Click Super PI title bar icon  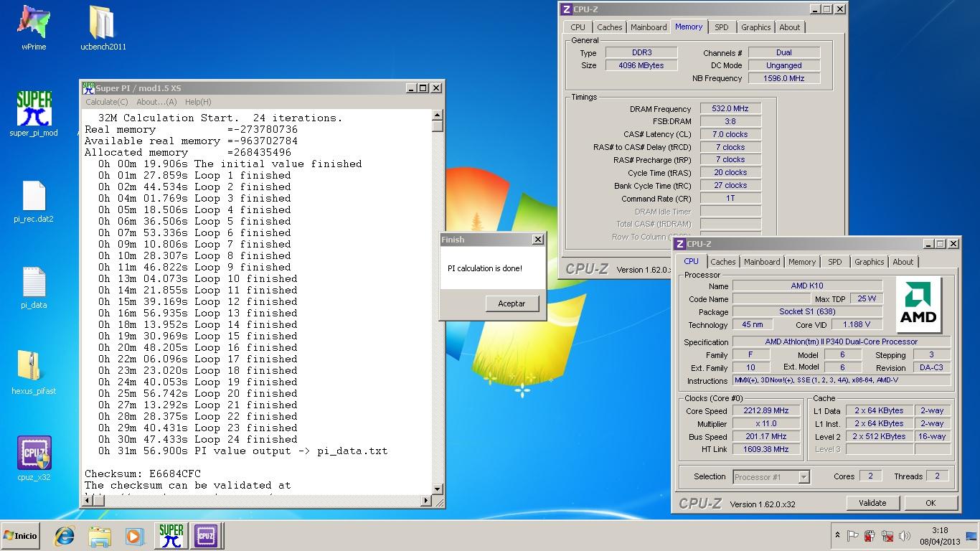click(x=88, y=88)
